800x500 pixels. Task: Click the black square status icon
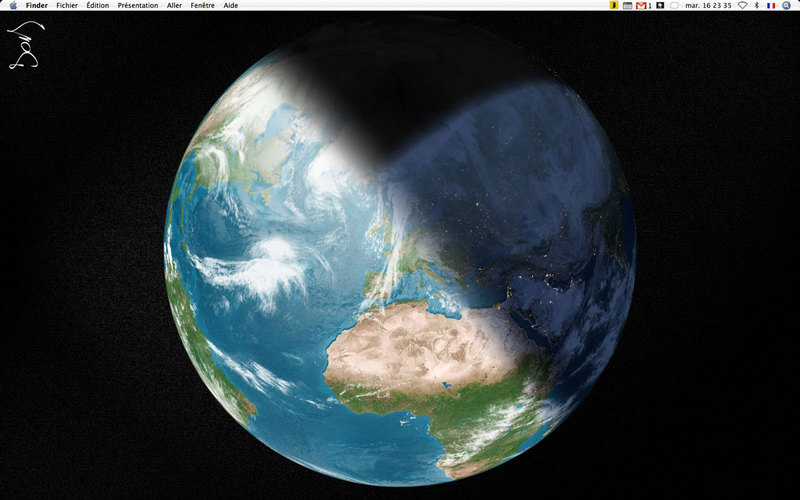click(660, 5)
